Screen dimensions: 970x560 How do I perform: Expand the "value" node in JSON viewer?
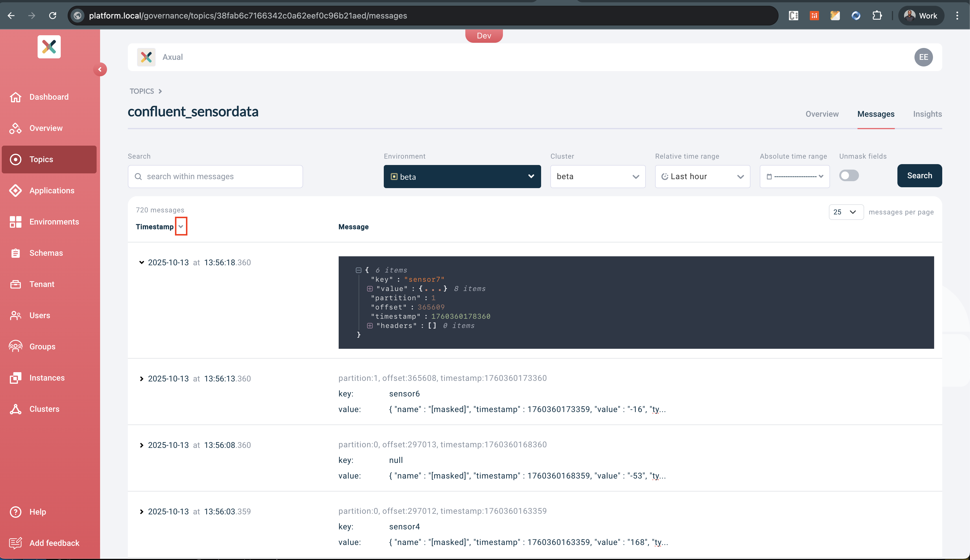point(370,289)
